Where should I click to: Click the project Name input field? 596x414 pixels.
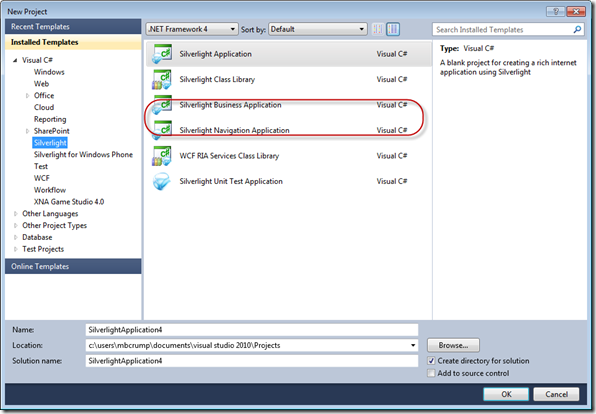[252, 330]
